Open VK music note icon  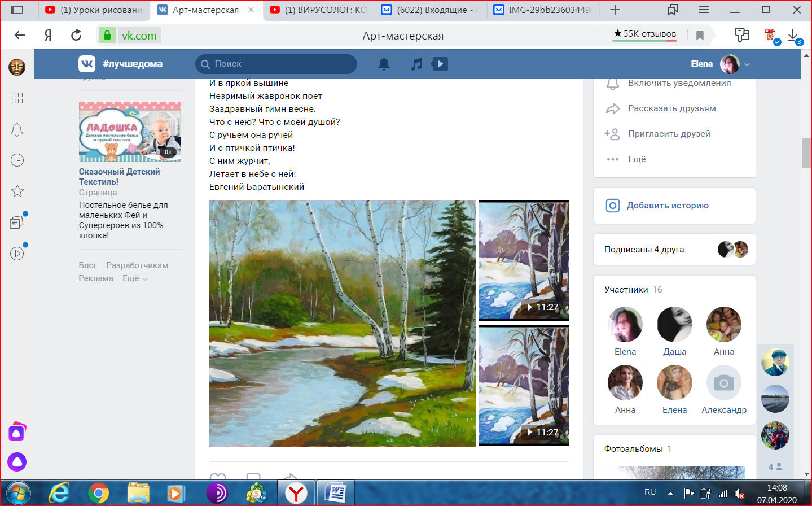point(416,64)
